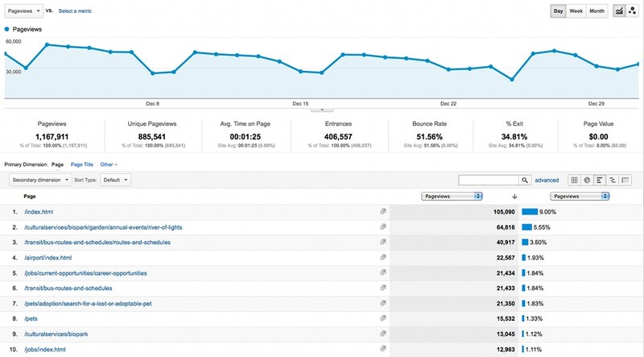Set graph interval to Week

[x=576, y=11]
